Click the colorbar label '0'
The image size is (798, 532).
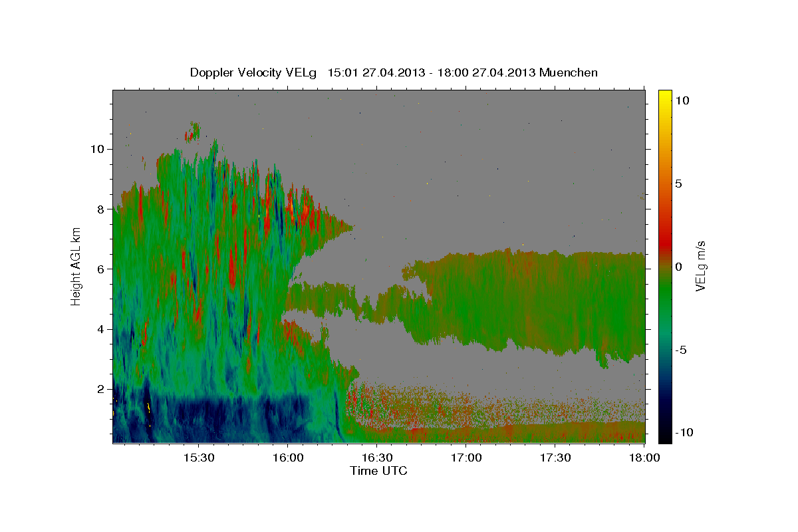click(678, 267)
